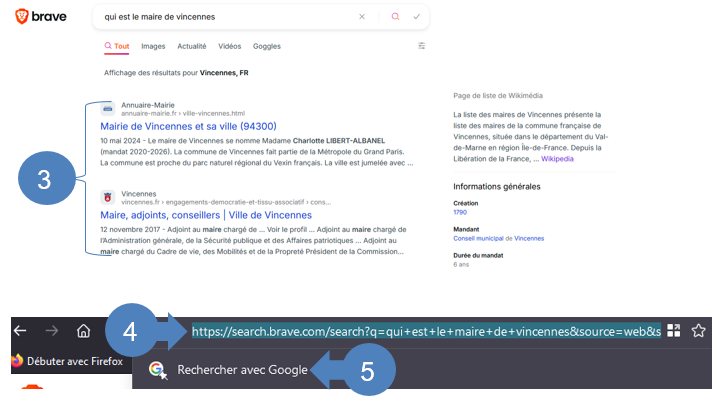Screen dimensions: 721x400
Task: Click the Firefox forward arrow button
Action: click(52, 331)
